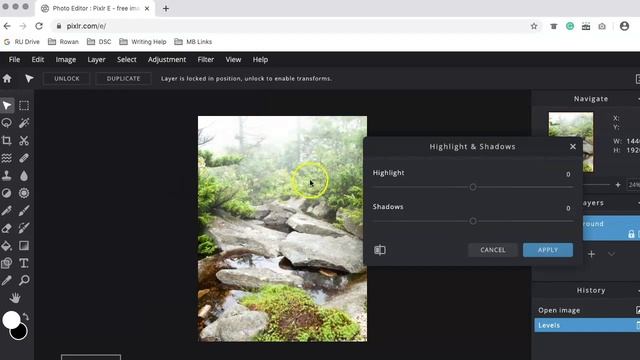The width and height of the screenshot is (640, 360).
Task: Select the Cutout scissors tool
Action: click(24, 140)
